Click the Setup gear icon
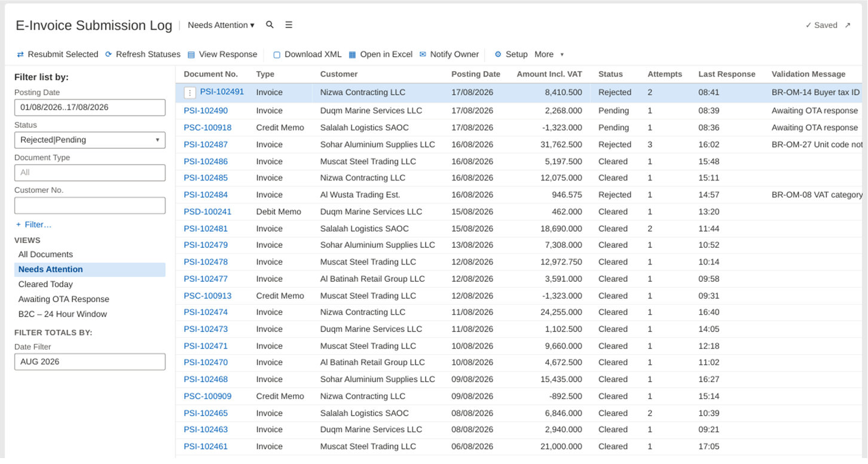The width and height of the screenshot is (868, 464). [x=498, y=54]
